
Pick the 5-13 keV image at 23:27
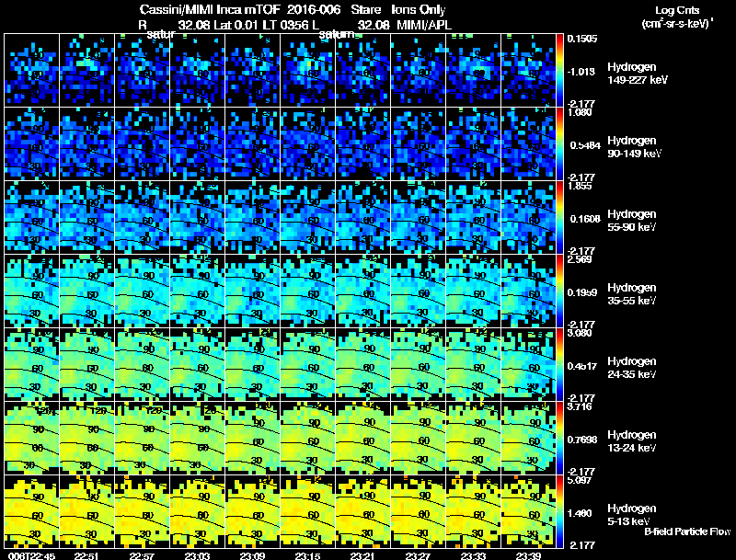[x=418, y=511]
